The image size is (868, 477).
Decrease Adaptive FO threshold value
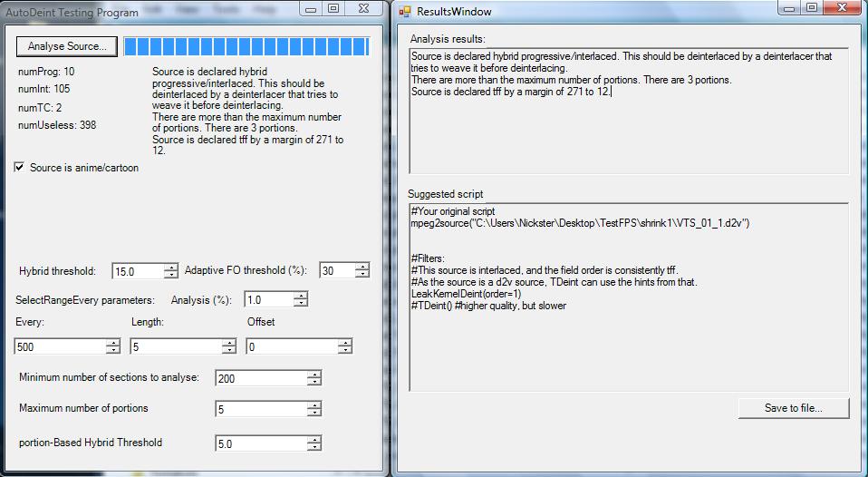[x=362, y=274]
